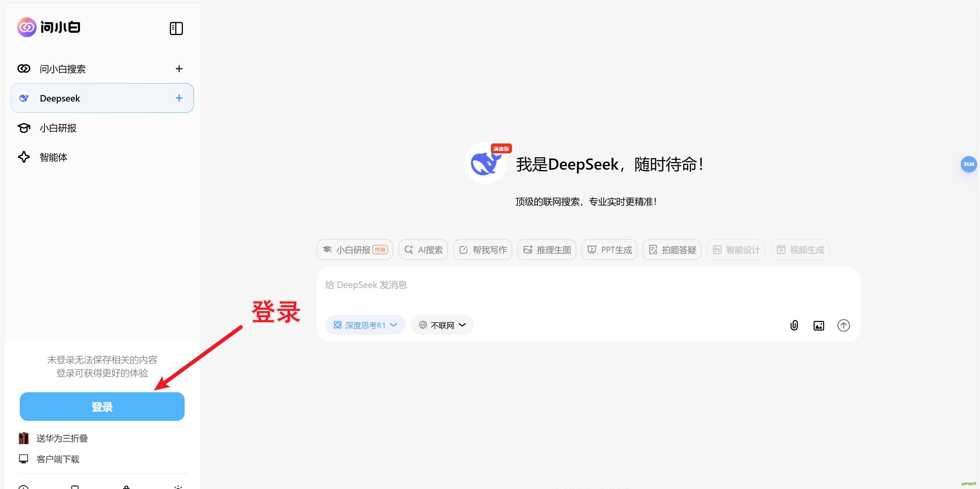Upload an image with the picture icon
This screenshot has width=980, height=489.
[x=819, y=326]
